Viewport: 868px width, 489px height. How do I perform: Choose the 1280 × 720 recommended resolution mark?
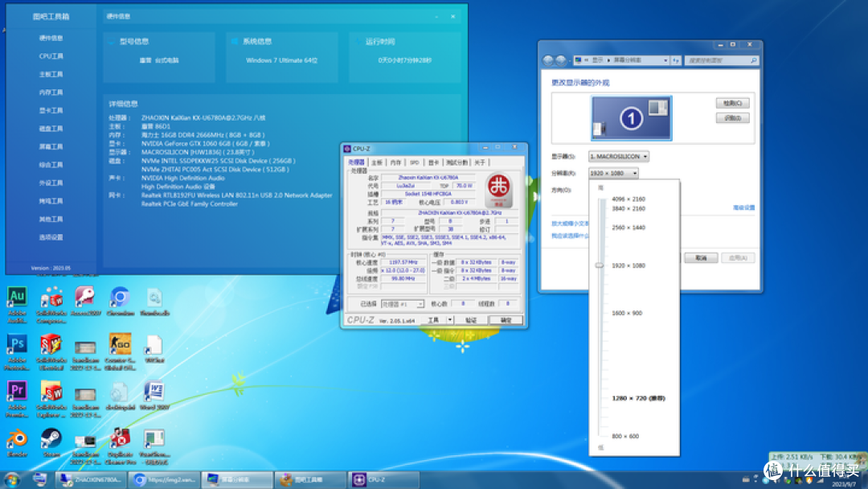(638, 399)
